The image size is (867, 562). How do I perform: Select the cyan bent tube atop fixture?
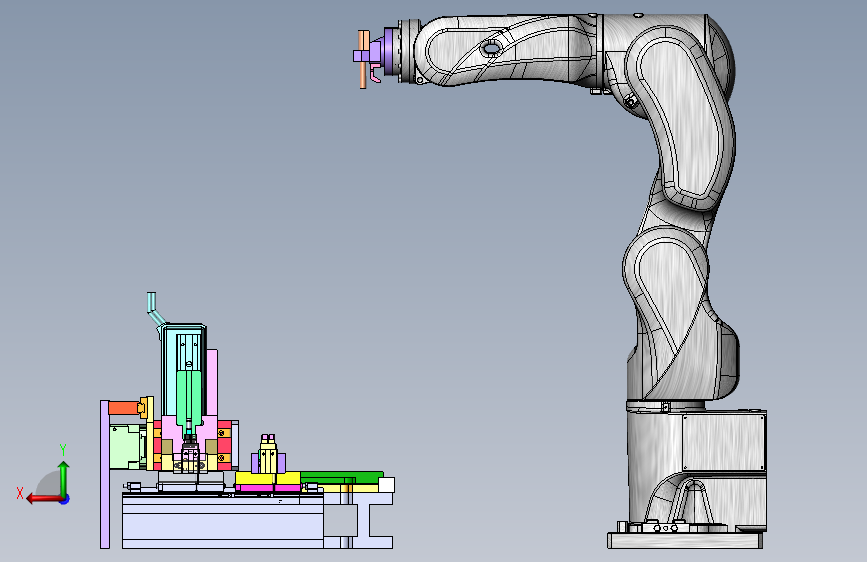coord(155,309)
